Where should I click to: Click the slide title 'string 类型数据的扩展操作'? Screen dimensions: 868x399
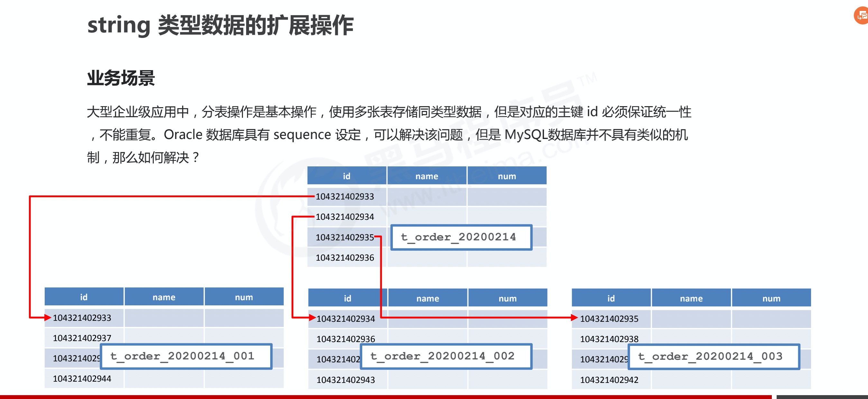tap(220, 25)
